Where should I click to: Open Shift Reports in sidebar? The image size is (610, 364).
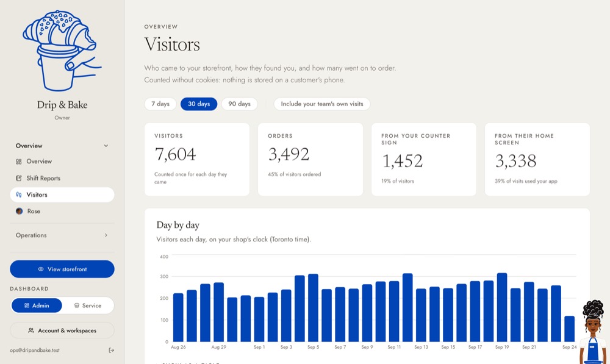[62, 178]
